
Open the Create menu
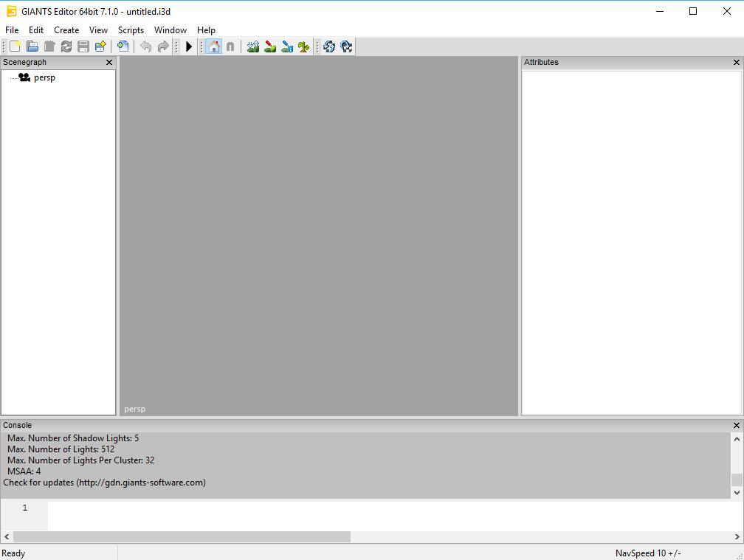pos(66,30)
